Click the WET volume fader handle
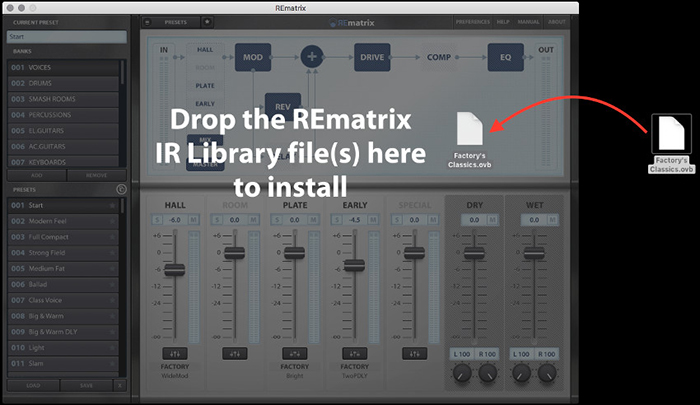Viewport: 700px width, 405px height. pos(534,253)
